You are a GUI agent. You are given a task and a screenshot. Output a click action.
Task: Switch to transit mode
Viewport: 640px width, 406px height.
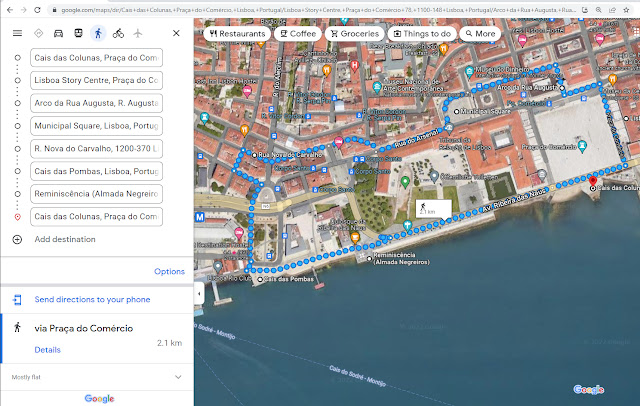coord(78,33)
